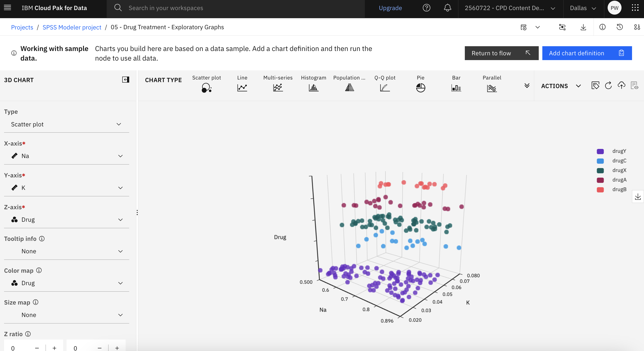Select the Q-Q plot chart type icon
Image resolution: width=644 pixels, height=351 pixels.
pyautogui.click(x=385, y=87)
